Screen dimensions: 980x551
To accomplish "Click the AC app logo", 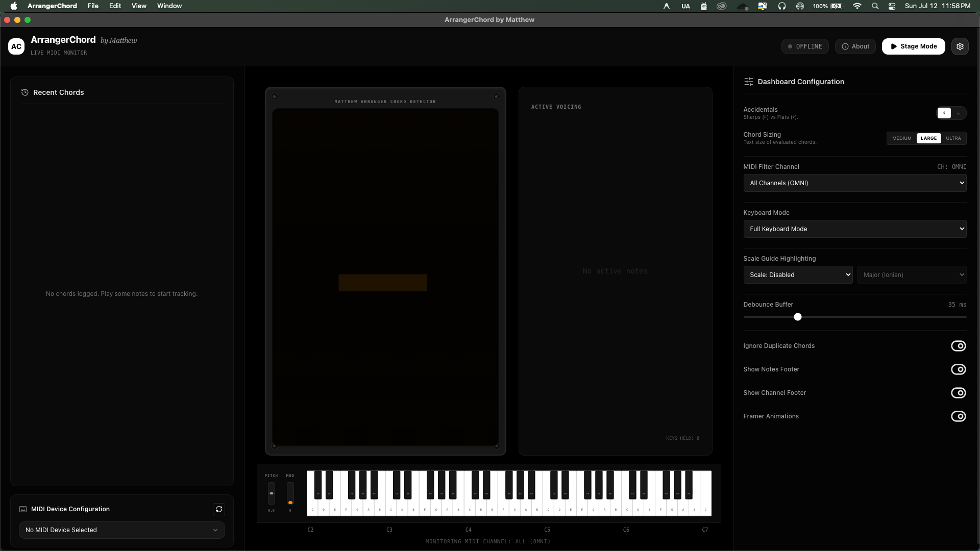I will coord(16,46).
